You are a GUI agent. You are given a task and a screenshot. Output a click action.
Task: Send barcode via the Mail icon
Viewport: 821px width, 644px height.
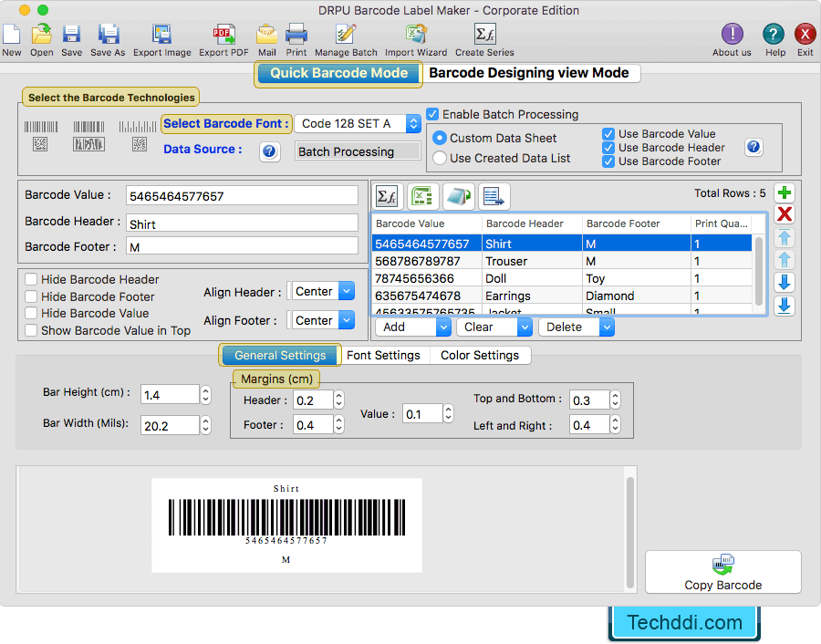(266, 35)
